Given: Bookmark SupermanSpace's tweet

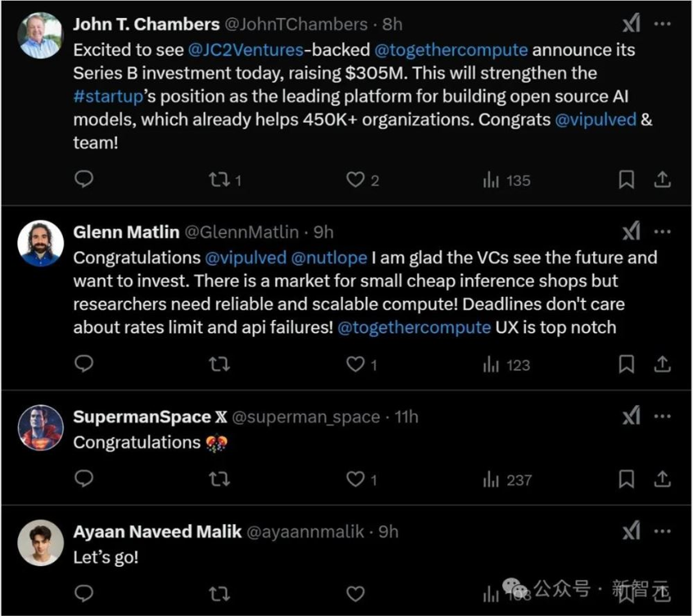Looking at the screenshot, I should (626, 479).
